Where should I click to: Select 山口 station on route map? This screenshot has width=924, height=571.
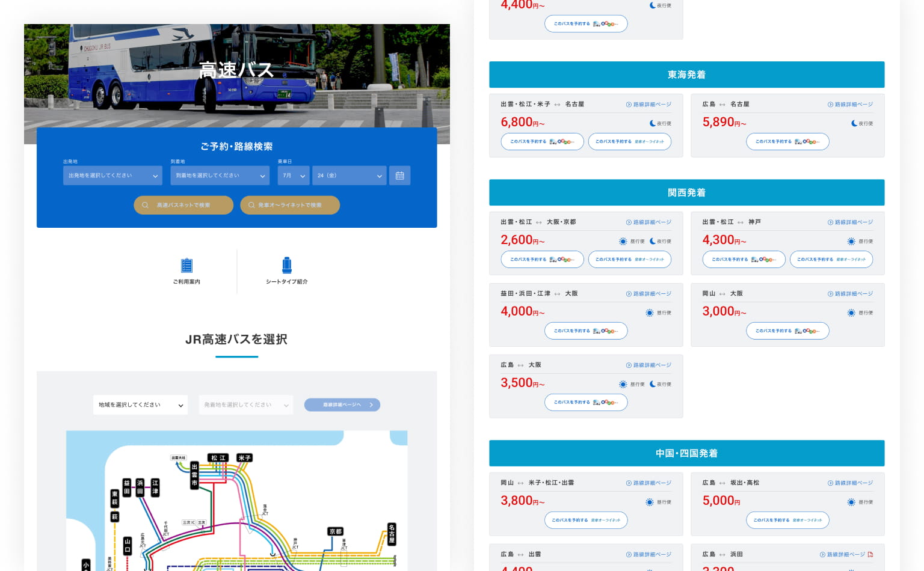coord(127,546)
